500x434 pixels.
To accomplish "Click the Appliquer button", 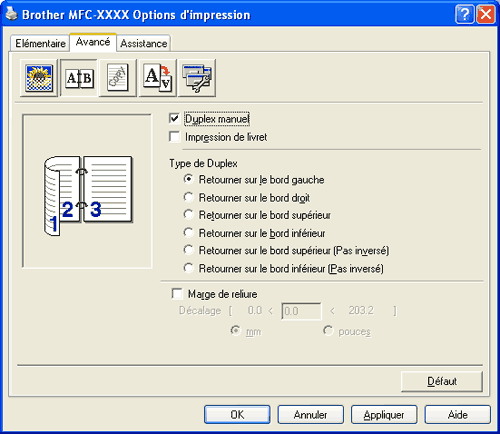I will [x=384, y=415].
